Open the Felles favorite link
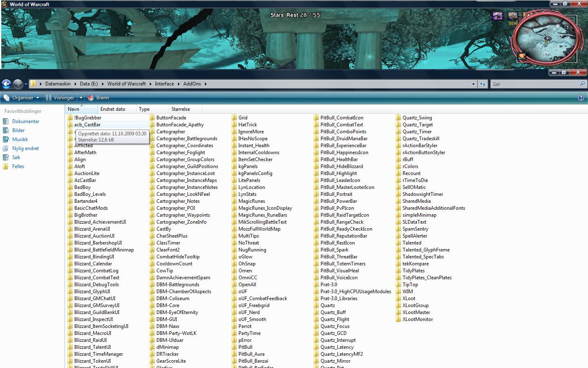Viewport: 588px width, 368px height. [18, 166]
